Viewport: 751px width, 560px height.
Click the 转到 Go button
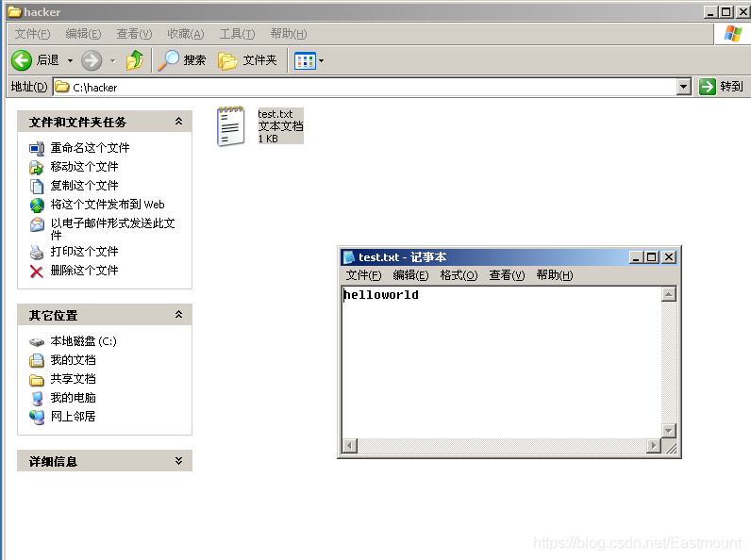point(721,87)
